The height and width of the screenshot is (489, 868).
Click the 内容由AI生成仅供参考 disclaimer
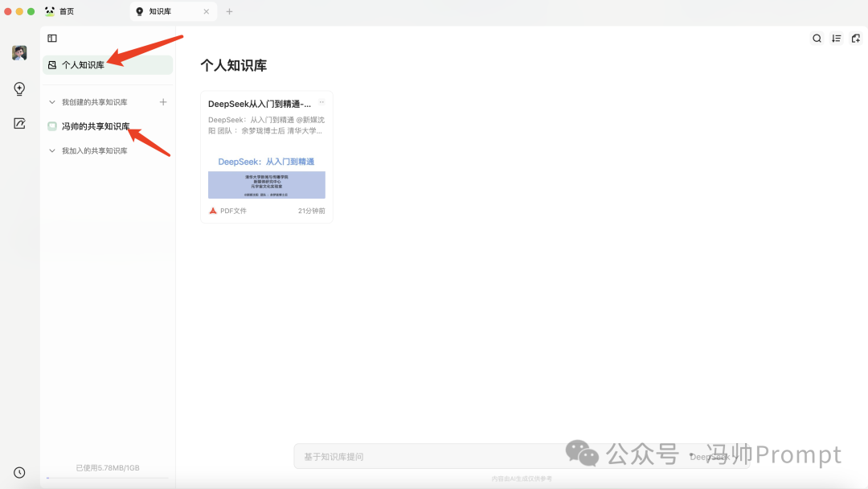[522, 479]
